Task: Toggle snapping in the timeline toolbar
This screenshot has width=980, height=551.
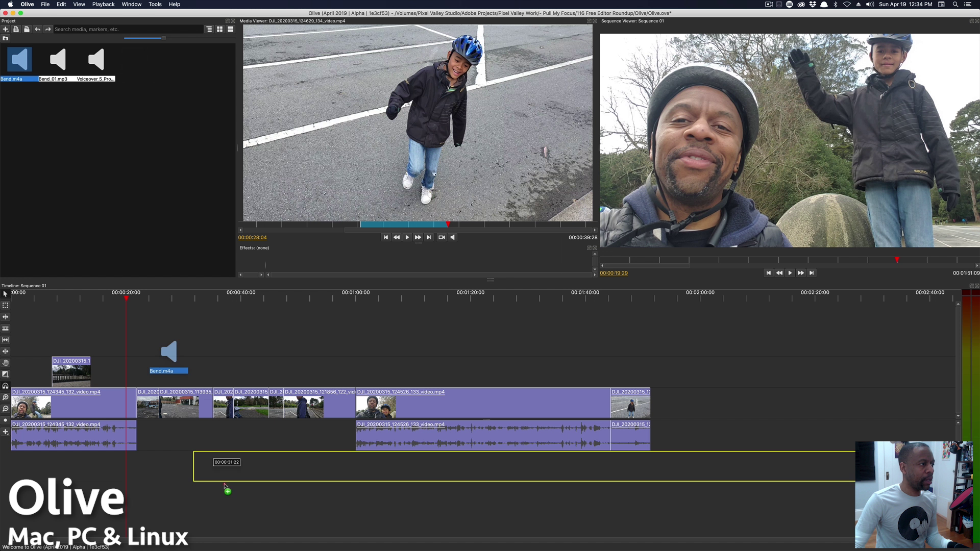Action: [x=6, y=386]
